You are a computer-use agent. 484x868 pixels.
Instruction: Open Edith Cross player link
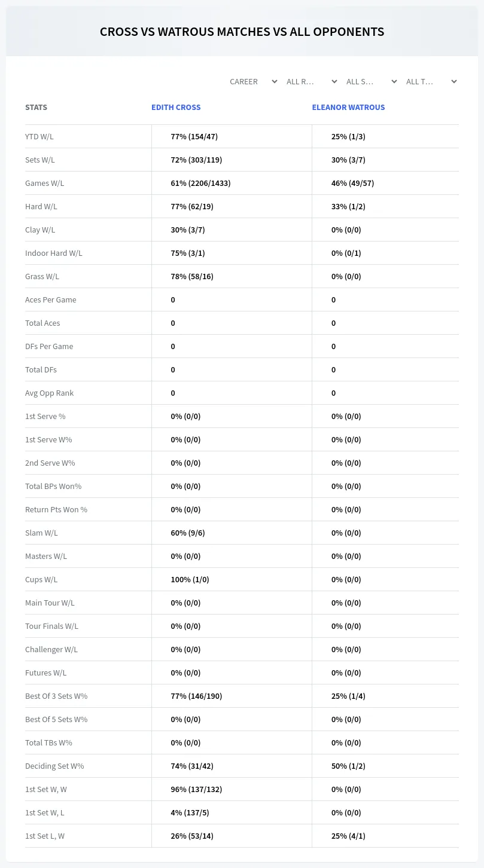tap(176, 108)
